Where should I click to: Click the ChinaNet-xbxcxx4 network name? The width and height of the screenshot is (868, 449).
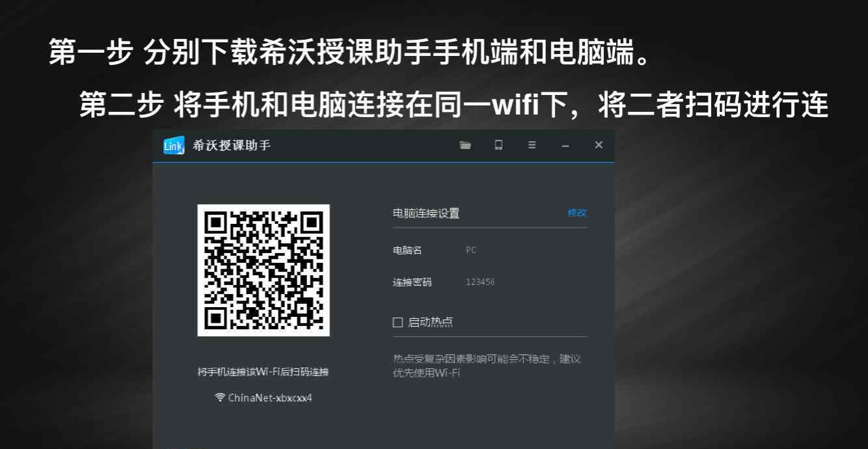pos(270,398)
